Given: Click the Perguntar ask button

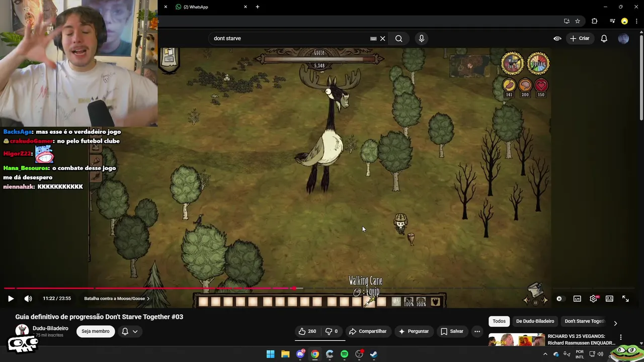Looking at the screenshot, I should (414, 331).
